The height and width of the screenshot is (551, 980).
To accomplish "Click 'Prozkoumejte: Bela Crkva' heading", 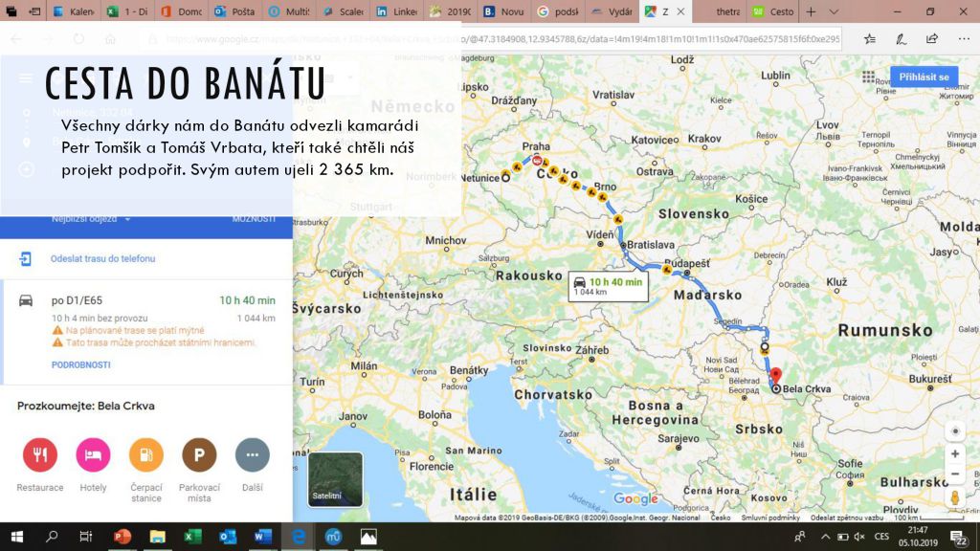I will pyautogui.click(x=85, y=406).
